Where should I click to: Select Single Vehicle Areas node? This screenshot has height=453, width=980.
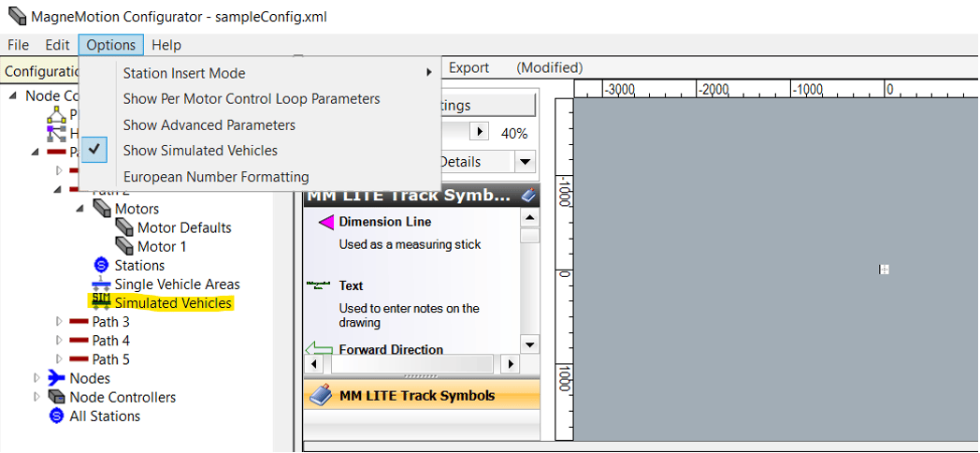point(177,285)
